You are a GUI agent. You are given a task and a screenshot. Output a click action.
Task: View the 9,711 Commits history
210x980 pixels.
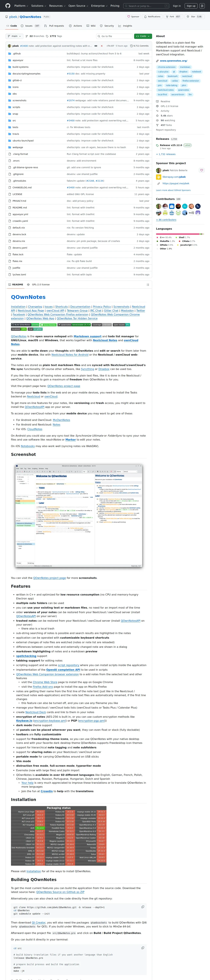(x=139, y=46)
